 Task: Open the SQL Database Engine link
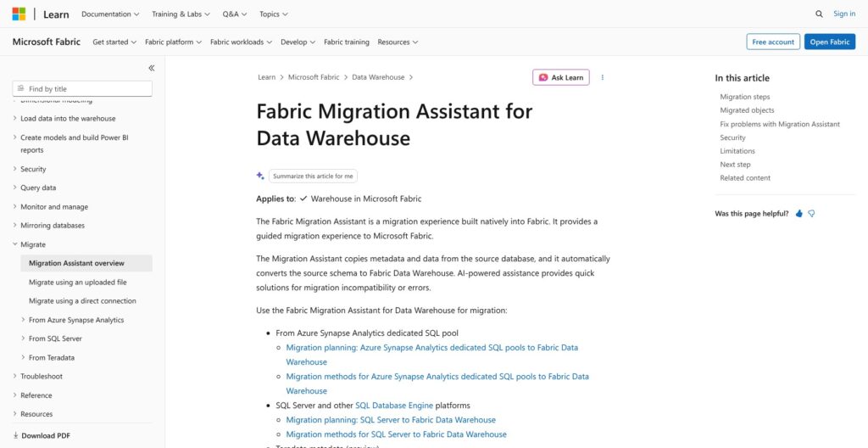coord(393,406)
